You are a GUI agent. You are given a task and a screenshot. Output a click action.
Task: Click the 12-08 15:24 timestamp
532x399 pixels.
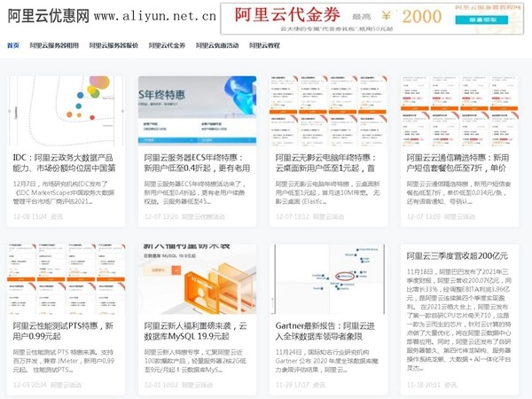click(30, 216)
